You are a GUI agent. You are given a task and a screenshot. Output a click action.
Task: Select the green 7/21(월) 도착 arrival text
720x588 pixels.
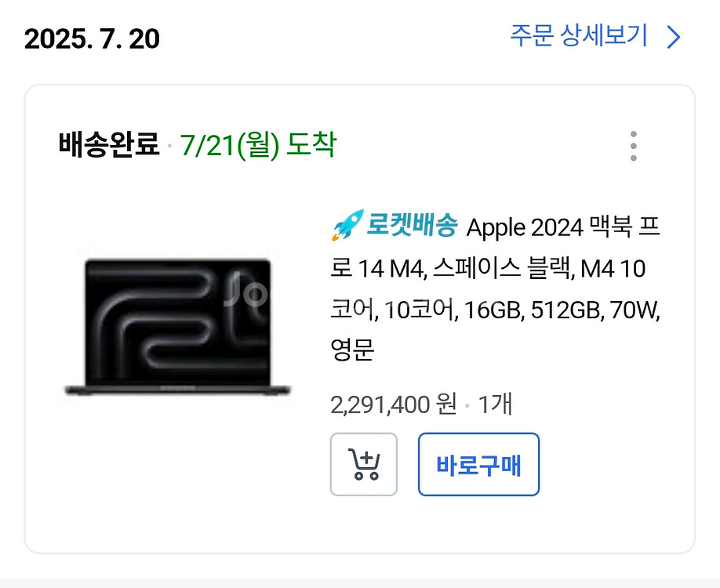(x=258, y=145)
